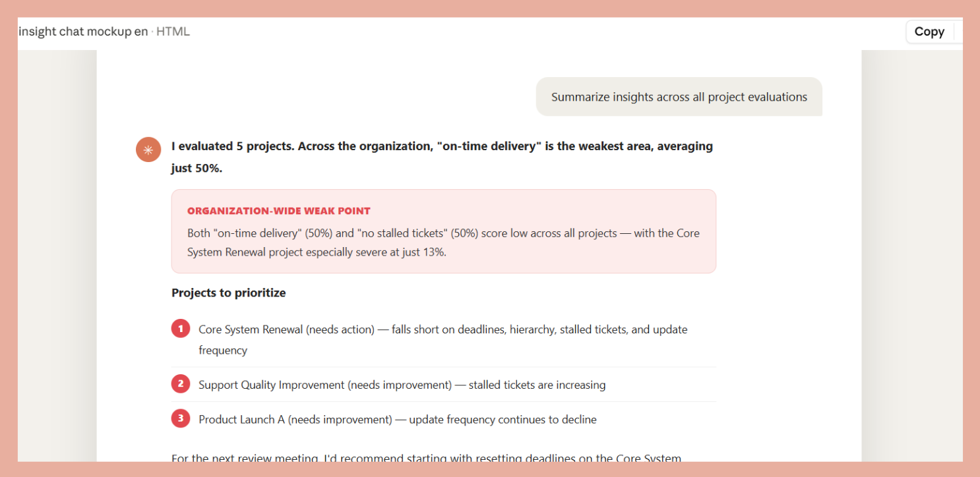Click the orange assistant avatar icon
Viewport: 980px width, 477px height.
[148, 150]
